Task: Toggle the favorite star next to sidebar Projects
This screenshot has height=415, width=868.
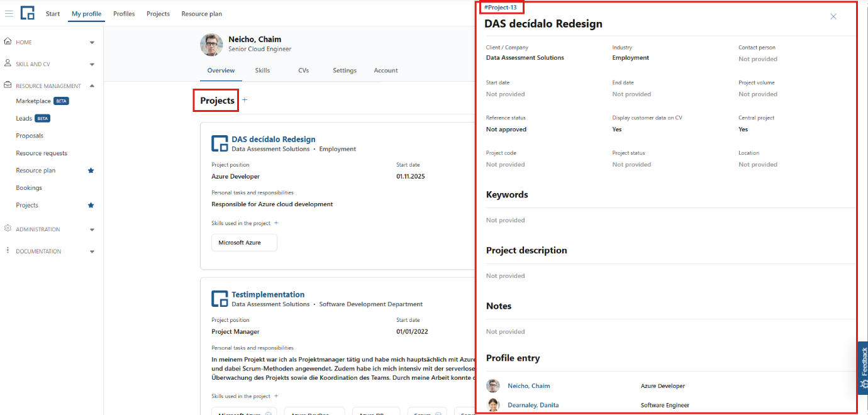Action: pyautogui.click(x=91, y=205)
